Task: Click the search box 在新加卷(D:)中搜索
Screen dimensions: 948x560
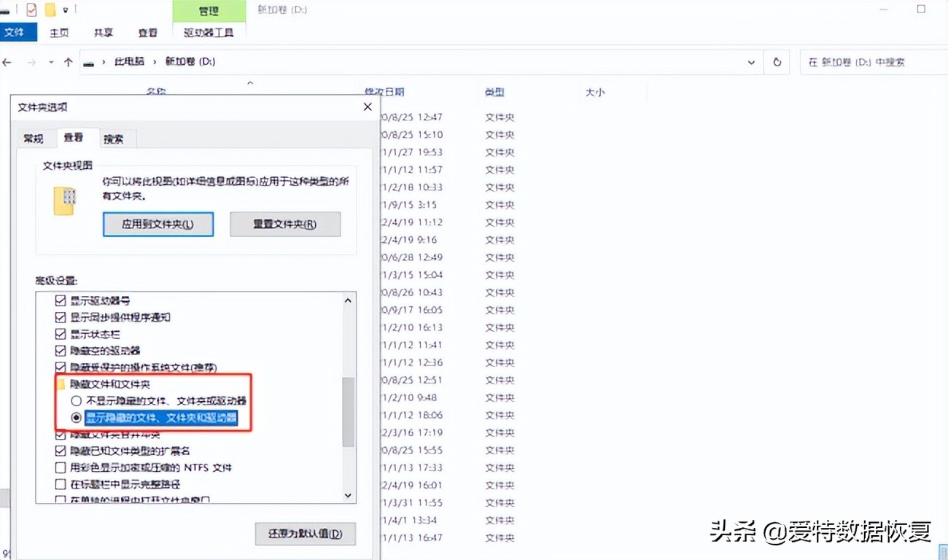Action: 875,62
